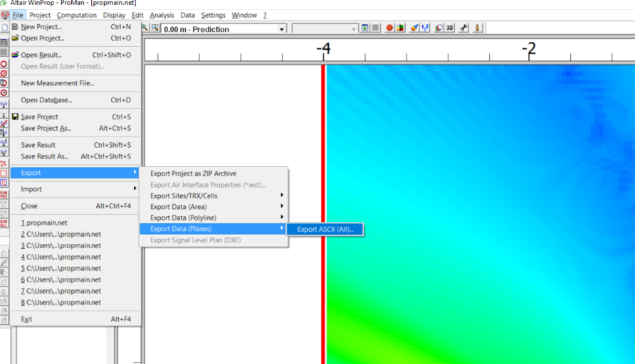Click the broom cleanup toolbar icon
635x364 pixels.
tap(414, 28)
